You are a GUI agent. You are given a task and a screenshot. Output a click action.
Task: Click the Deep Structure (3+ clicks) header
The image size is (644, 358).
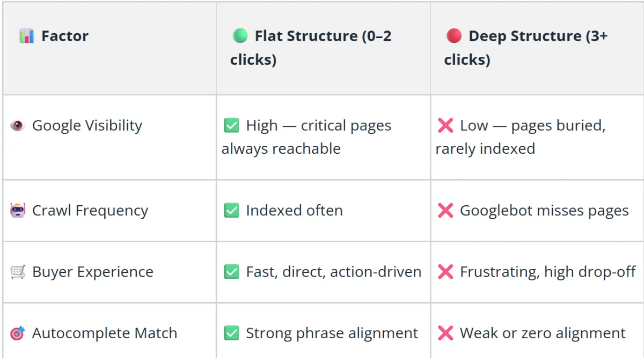click(526, 48)
